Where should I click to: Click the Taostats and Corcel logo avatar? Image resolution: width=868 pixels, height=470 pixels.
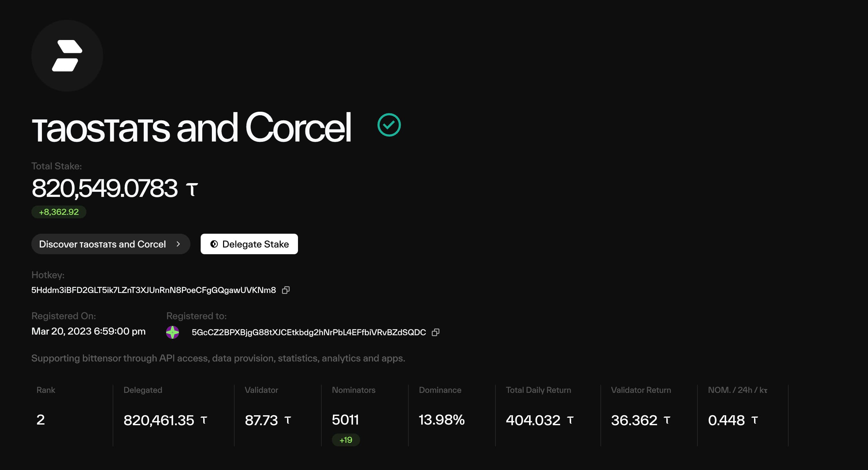point(67,56)
